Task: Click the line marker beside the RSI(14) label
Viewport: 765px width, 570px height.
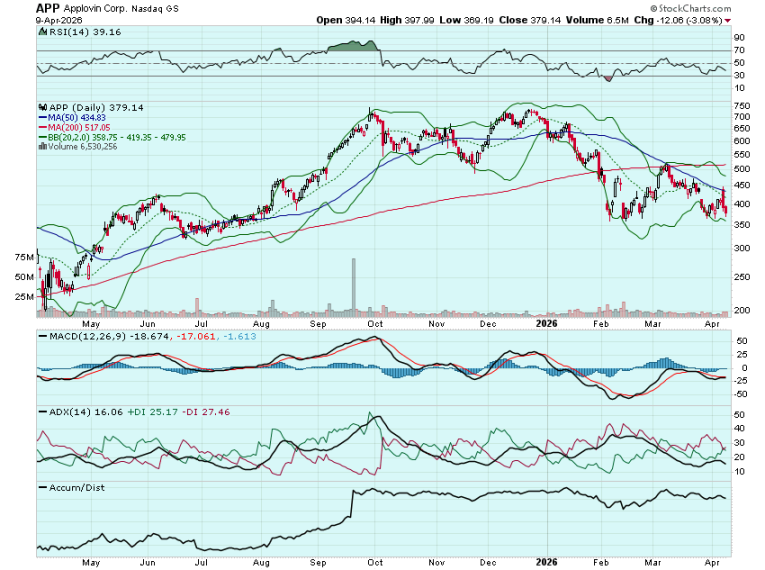Action: pyautogui.click(x=42, y=32)
